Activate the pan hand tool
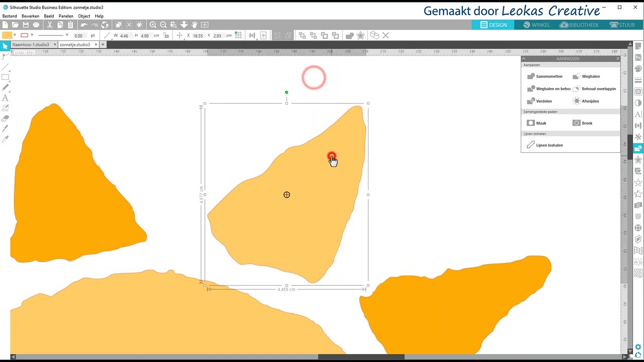This screenshot has width=644, height=362. [194, 25]
